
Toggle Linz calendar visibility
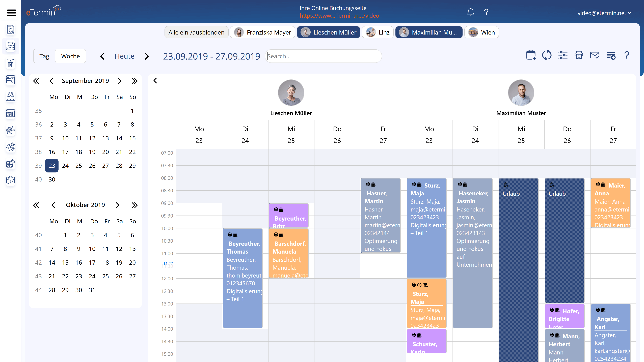click(378, 33)
